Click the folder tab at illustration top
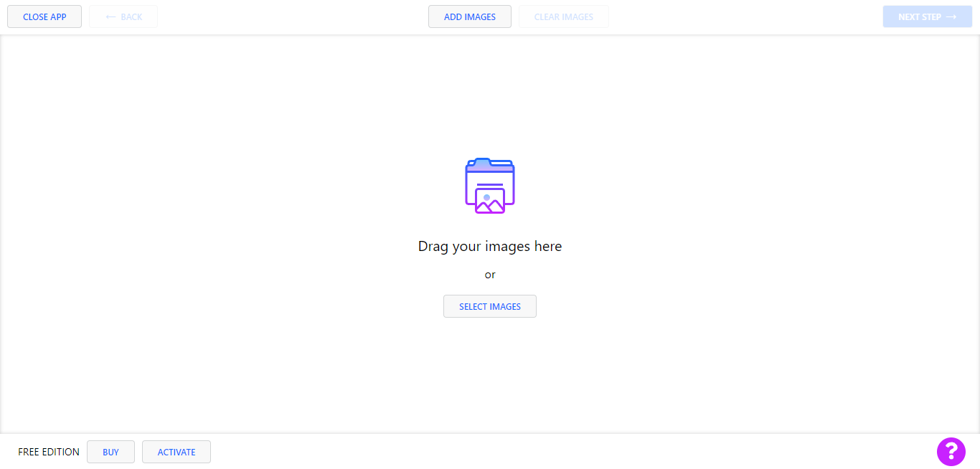980x469 pixels. (x=481, y=162)
